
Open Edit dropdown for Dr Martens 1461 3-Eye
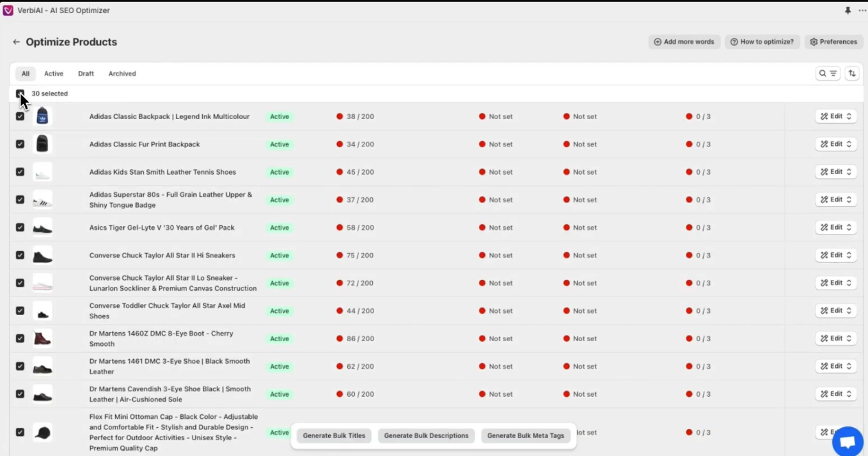[836, 366]
